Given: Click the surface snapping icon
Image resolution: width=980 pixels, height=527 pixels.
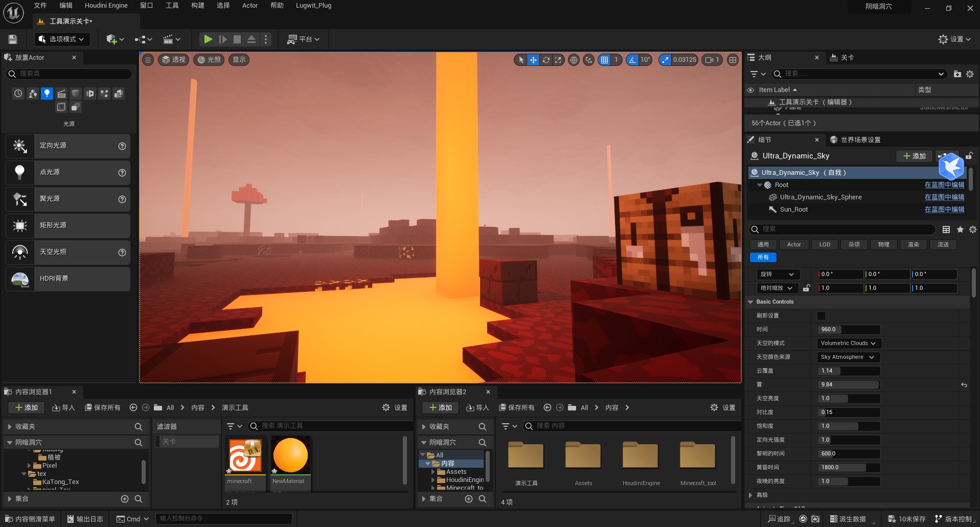Looking at the screenshot, I should tap(588, 60).
